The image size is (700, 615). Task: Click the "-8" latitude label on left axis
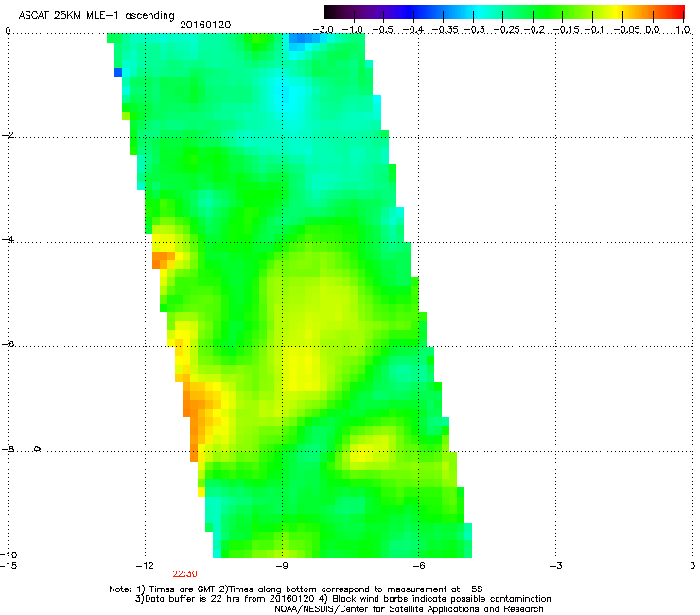pos(8,449)
